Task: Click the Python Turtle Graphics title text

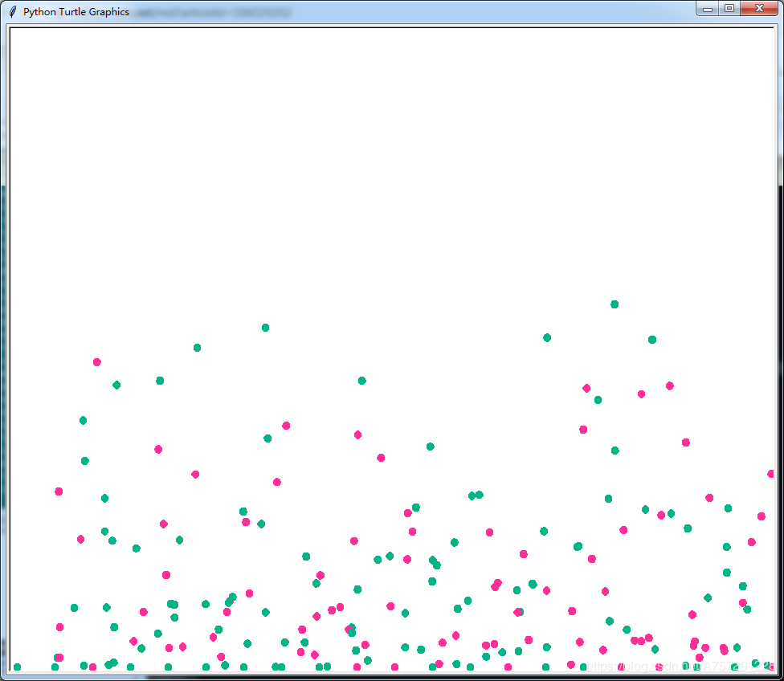Action: point(76,11)
